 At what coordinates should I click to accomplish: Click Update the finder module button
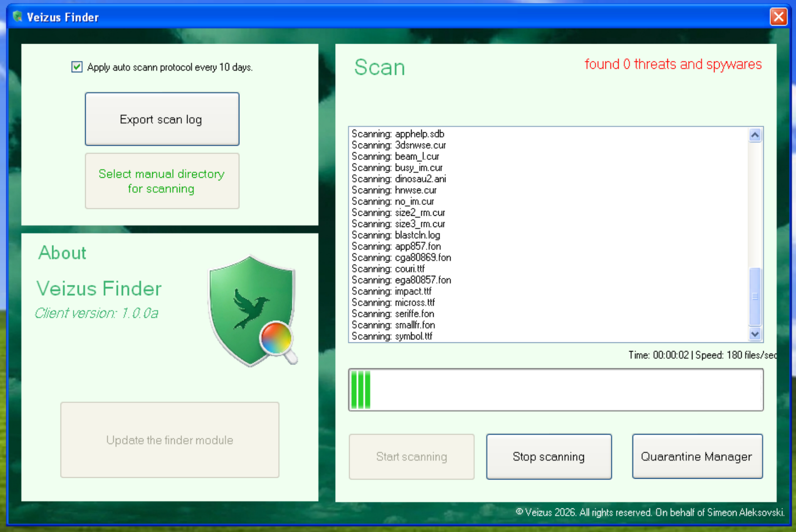click(x=170, y=440)
